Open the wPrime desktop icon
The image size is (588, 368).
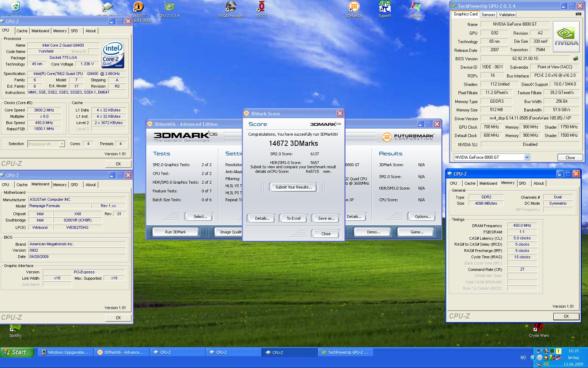coord(415,9)
